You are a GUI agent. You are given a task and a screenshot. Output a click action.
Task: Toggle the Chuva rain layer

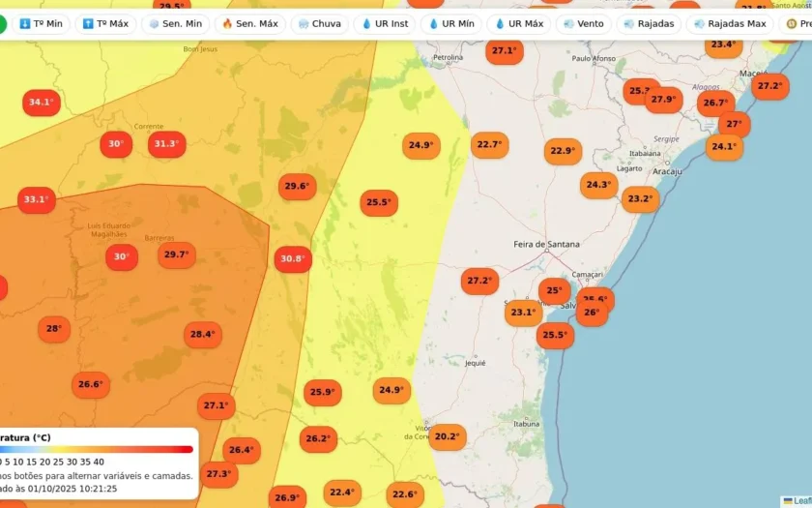click(319, 24)
